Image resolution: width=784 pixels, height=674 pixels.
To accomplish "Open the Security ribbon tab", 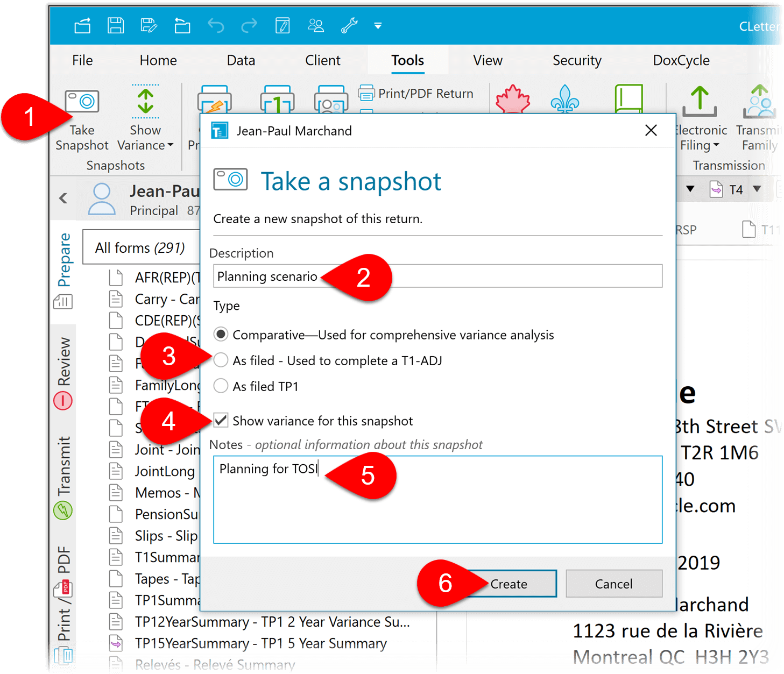I will 577,60.
